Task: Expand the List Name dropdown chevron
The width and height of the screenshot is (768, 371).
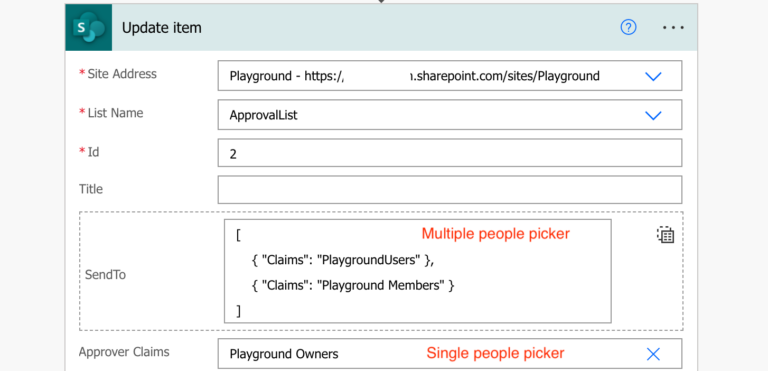Action: [x=653, y=115]
